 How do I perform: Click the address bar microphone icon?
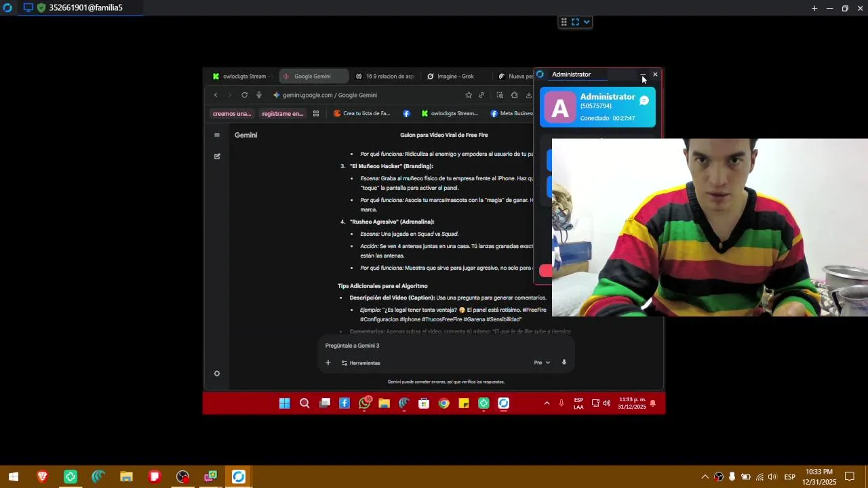(x=259, y=95)
